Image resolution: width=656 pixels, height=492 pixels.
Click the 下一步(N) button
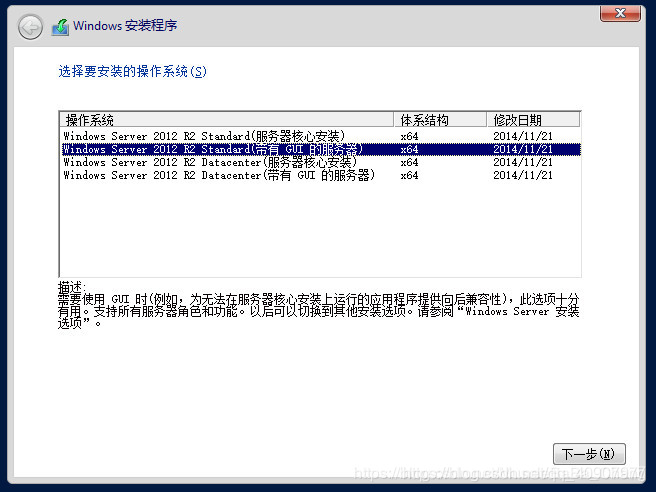pyautogui.click(x=589, y=454)
